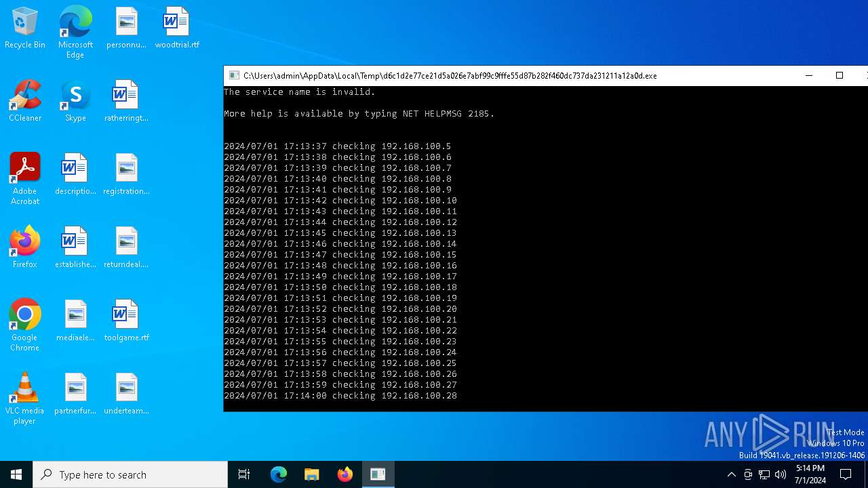
Task: Click the Windows Start button
Action: pos(16,474)
